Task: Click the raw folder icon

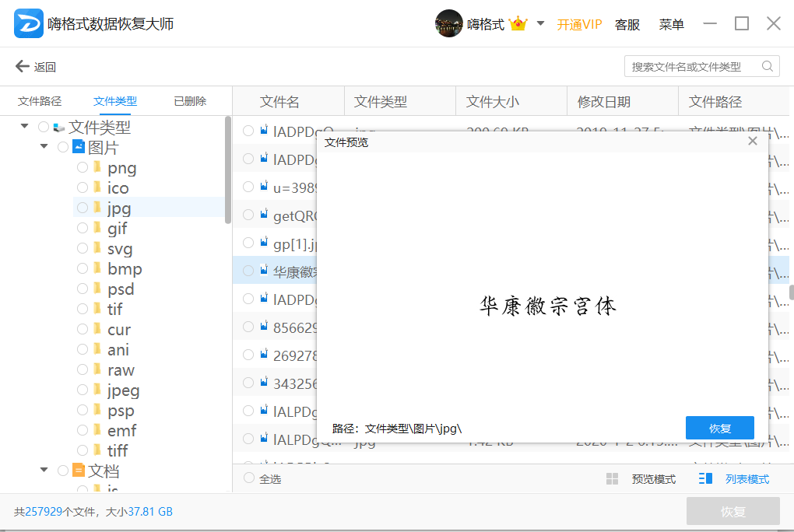Action: 97,369
